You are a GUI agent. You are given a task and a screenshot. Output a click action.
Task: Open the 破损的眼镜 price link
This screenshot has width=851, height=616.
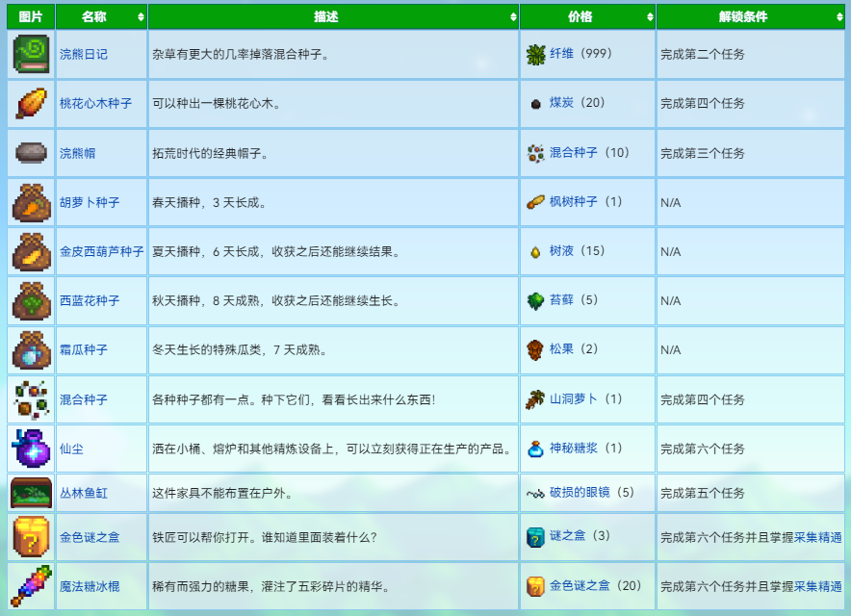tap(580, 492)
